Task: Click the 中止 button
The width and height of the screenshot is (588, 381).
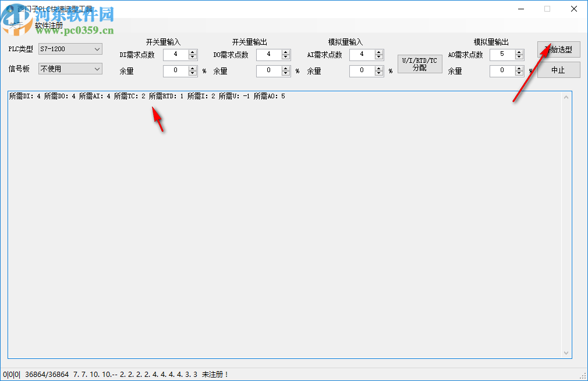Action: 558,70
